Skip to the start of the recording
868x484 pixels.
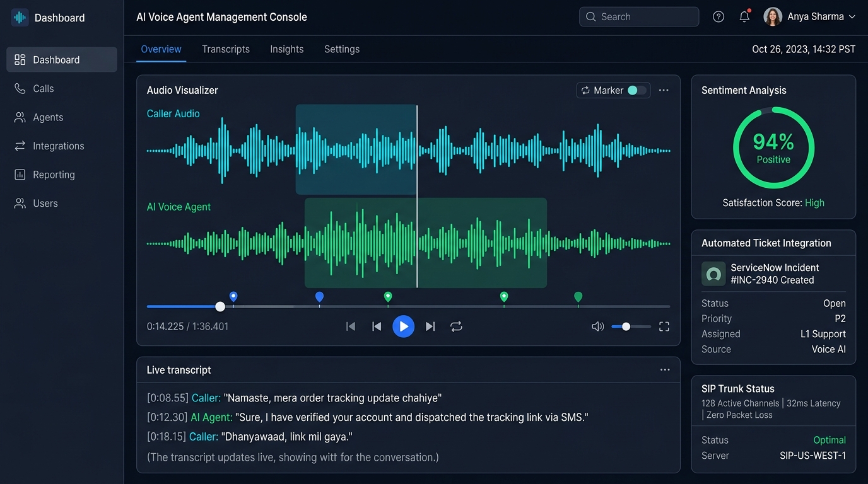351,326
